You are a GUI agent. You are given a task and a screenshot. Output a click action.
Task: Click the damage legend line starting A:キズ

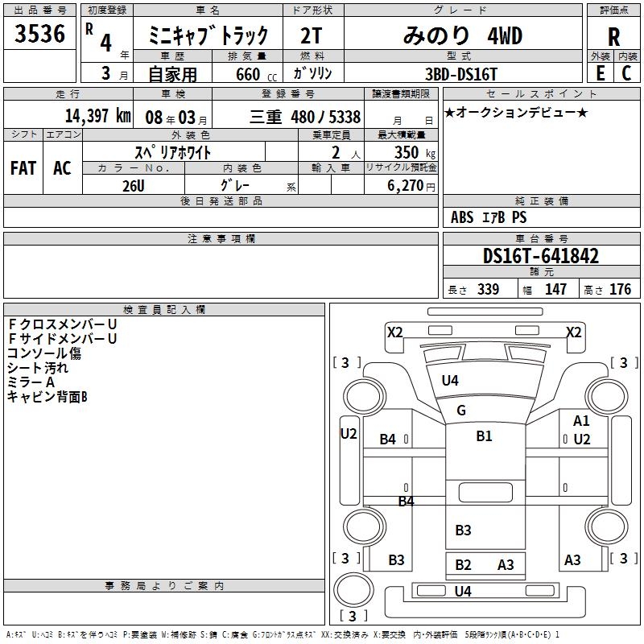tap(283, 635)
